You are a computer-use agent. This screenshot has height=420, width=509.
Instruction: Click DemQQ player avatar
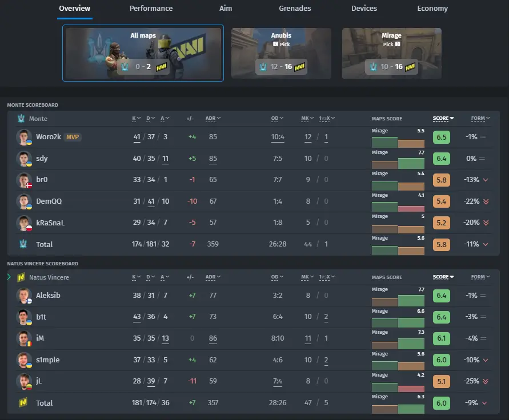(23, 201)
